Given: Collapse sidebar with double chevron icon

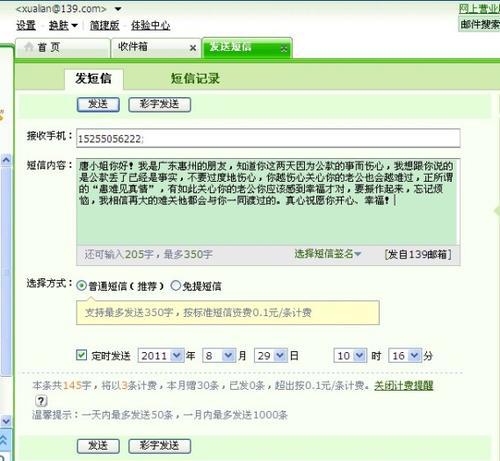Looking at the screenshot, I should (x=4, y=440).
